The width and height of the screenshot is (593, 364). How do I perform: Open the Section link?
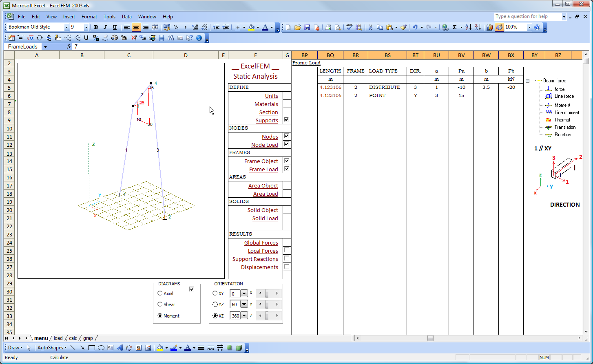point(269,113)
